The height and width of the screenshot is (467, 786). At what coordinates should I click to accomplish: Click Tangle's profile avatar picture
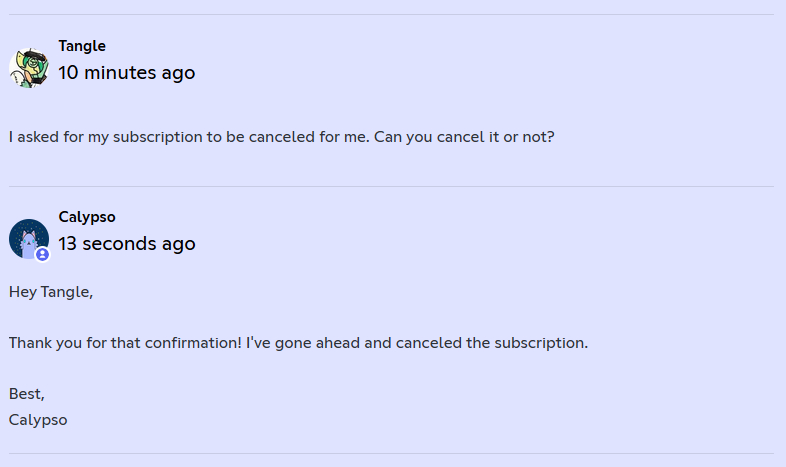tap(29, 67)
